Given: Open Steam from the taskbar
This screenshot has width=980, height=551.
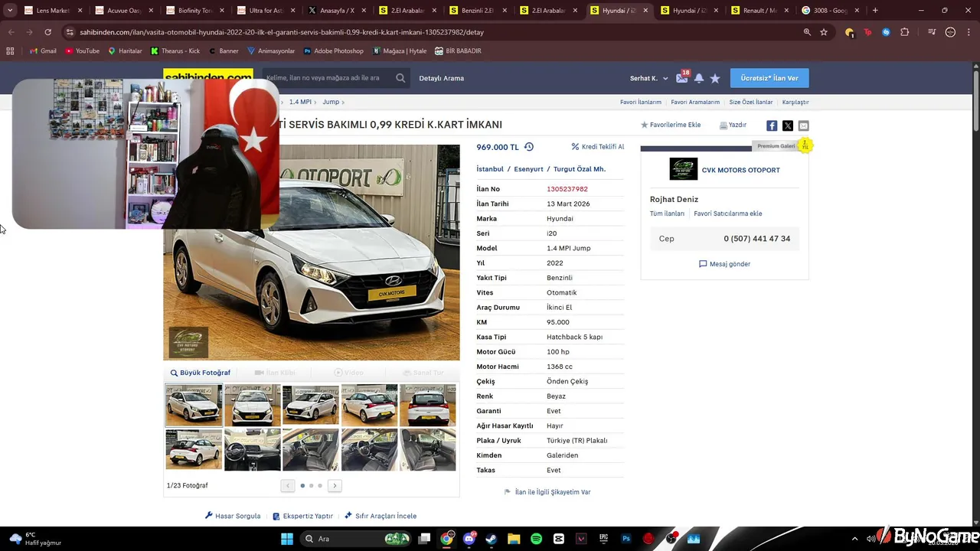Looking at the screenshot, I should [x=491, y=539].
